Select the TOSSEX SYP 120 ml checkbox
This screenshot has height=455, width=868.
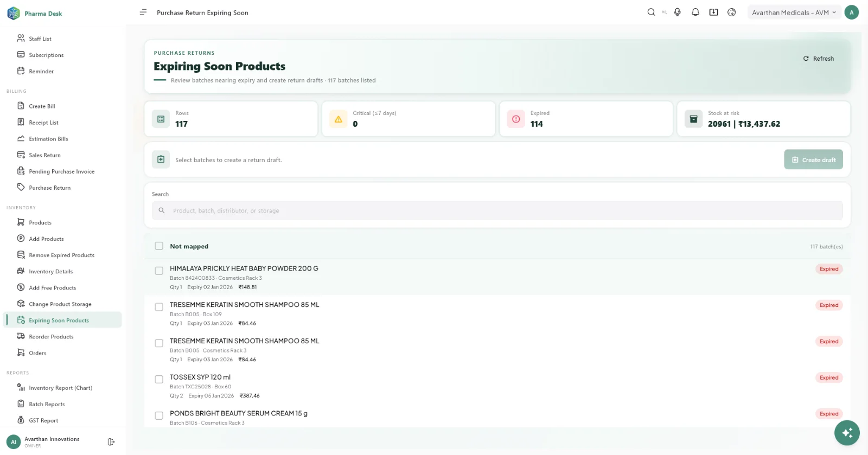point(159,380)
